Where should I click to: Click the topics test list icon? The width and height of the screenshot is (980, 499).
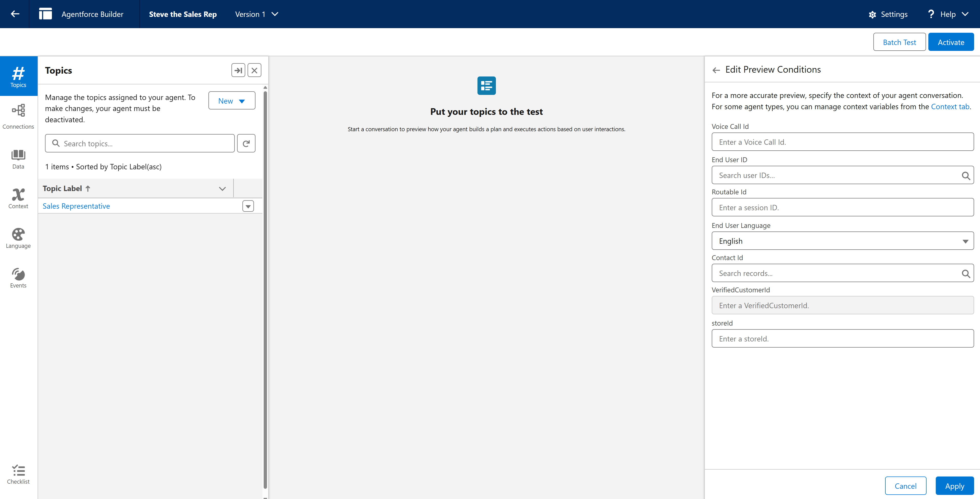486,86
